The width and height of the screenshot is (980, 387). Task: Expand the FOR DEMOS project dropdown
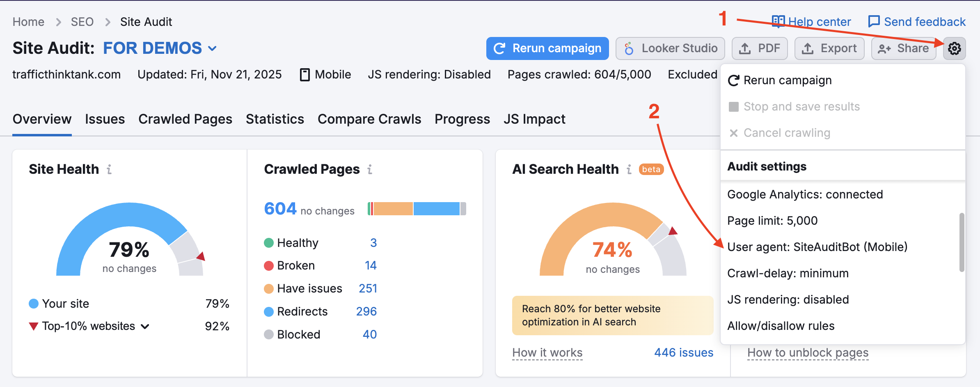point(212,48)
